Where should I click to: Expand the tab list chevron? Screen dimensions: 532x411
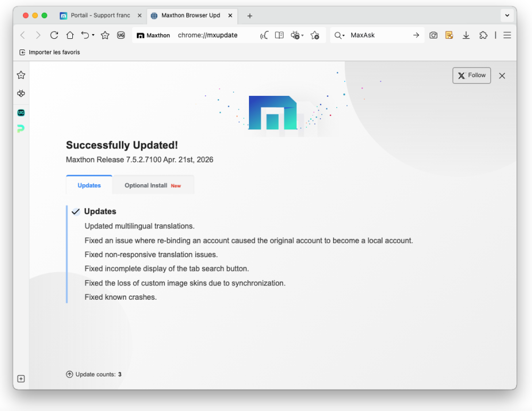coord(507,15)
